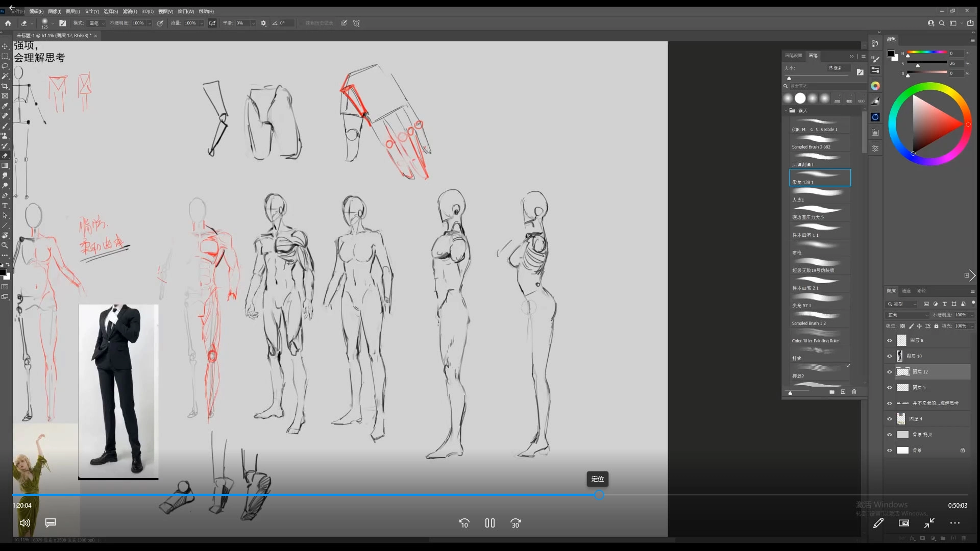Select the Crop tool
The height and width of the screenshot is (551, 980).
pos(5,86)
